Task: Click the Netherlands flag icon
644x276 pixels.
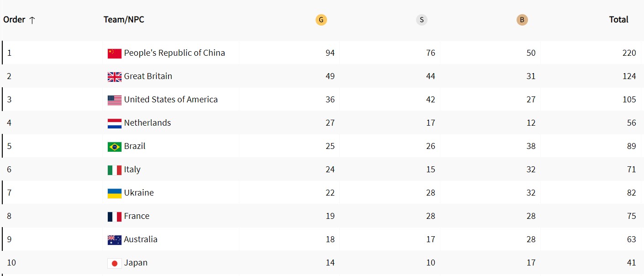Action: [x=115, y=123]
